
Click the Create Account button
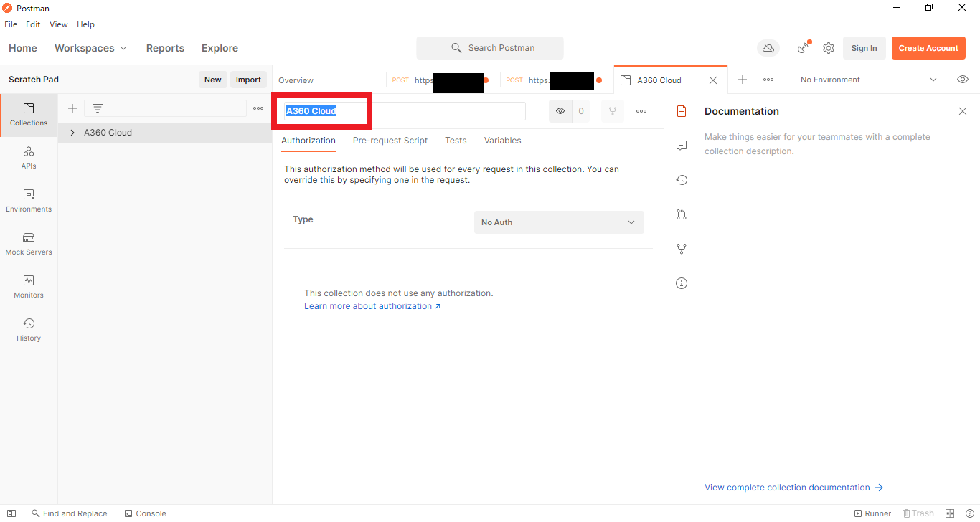click(x=928, y=48)
